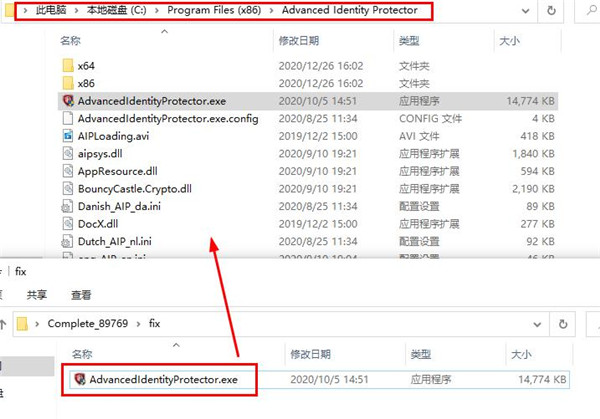
Task: Click the folder icon in the fix address bar
Action: point(23,324)
